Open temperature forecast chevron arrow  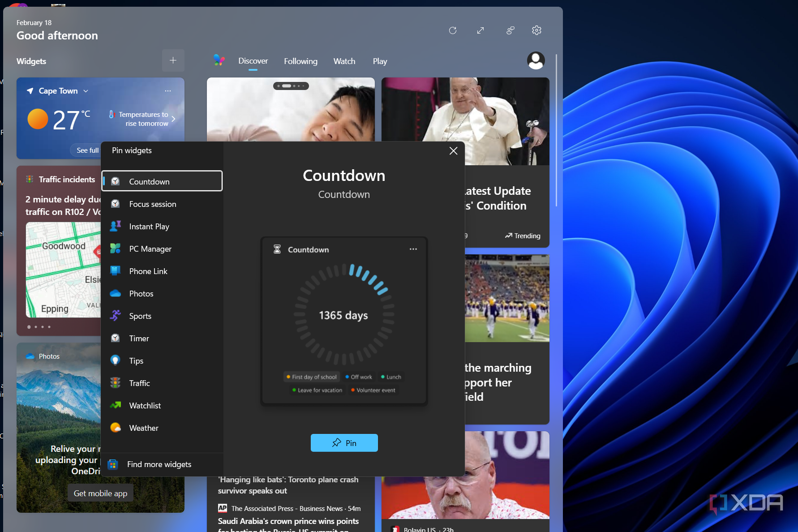tap(173, 119)
